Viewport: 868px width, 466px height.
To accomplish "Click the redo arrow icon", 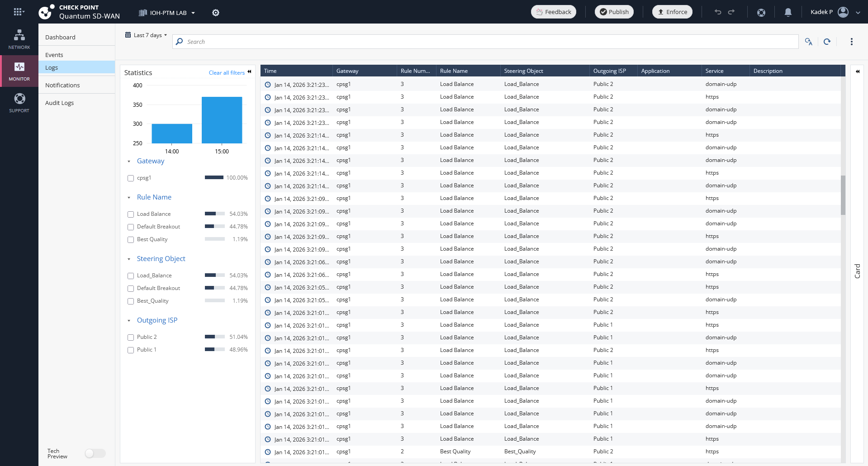I will pos(731,12).
